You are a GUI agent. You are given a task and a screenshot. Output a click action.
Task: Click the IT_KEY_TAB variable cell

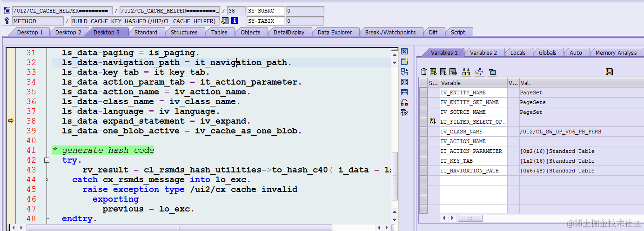[x=473, y=161]
